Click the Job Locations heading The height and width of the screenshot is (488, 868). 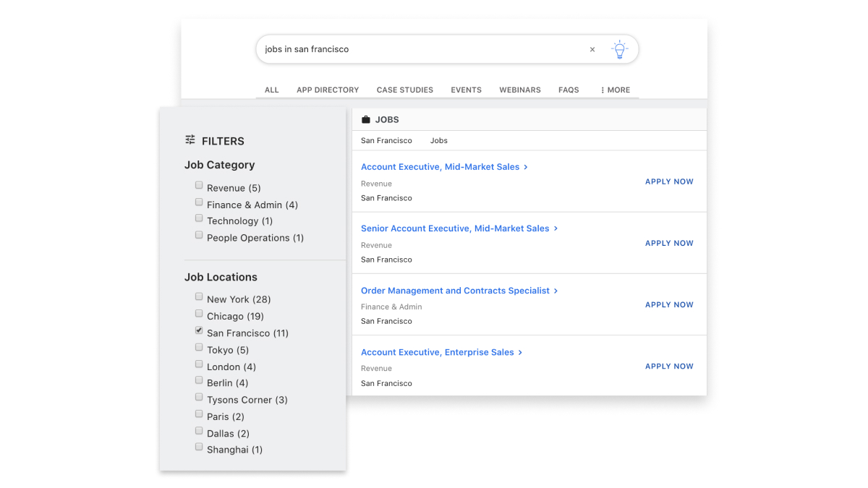221,277
